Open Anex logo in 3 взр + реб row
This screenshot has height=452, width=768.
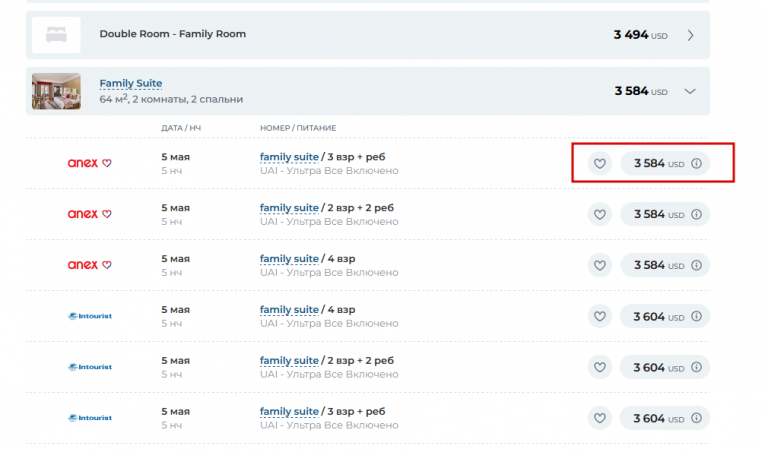(x=90, y=163)
